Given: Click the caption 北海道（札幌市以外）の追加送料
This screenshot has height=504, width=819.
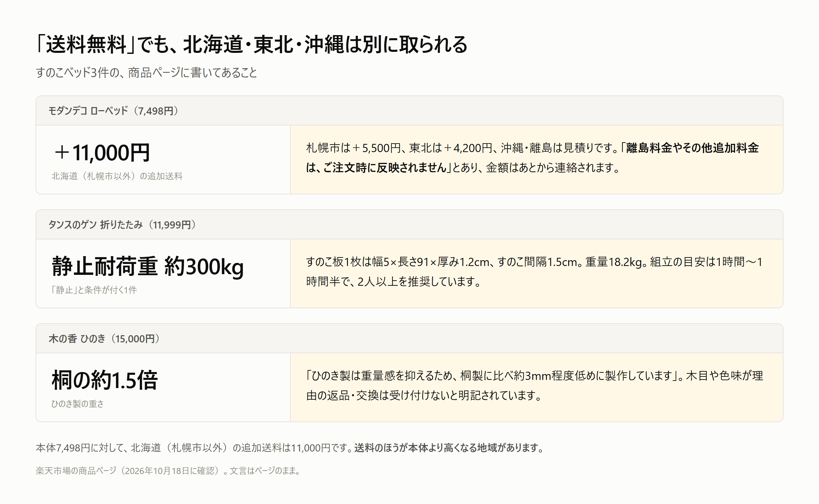Looking at the screenshot, I should [x=117, y=176].
